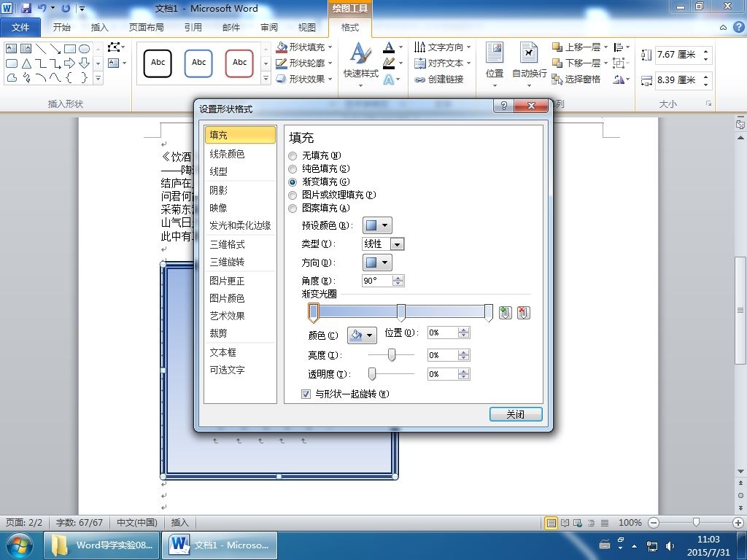747x560 pixels.
Task: Select the middle gradient stop marker
Action: [401, 312]
